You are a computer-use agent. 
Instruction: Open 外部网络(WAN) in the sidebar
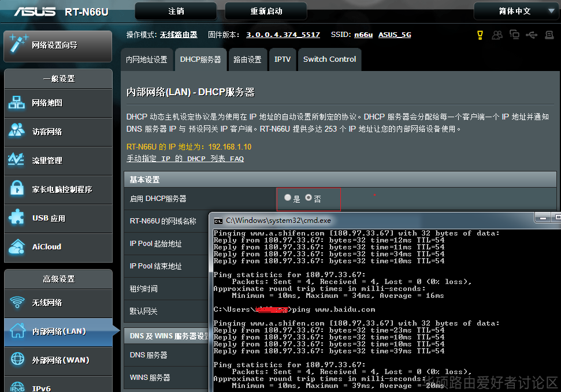(58, 360)
